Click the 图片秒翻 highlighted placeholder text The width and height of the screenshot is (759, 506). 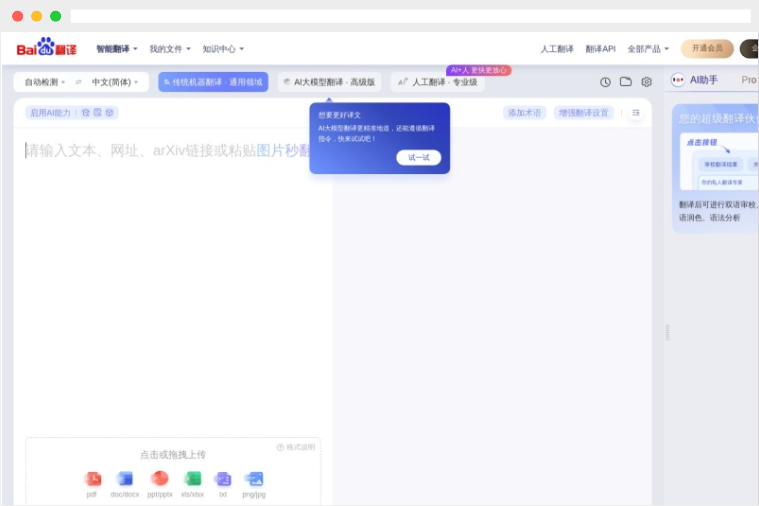(283, 151)
